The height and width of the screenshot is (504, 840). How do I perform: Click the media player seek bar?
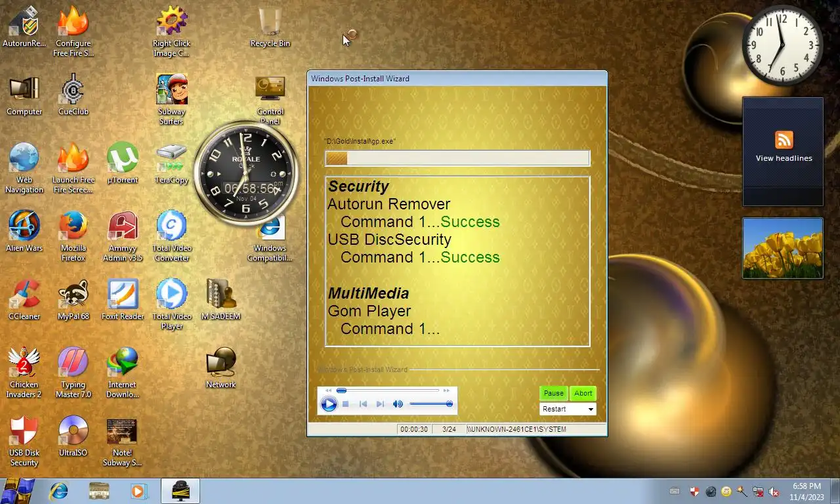pos(388,390)
